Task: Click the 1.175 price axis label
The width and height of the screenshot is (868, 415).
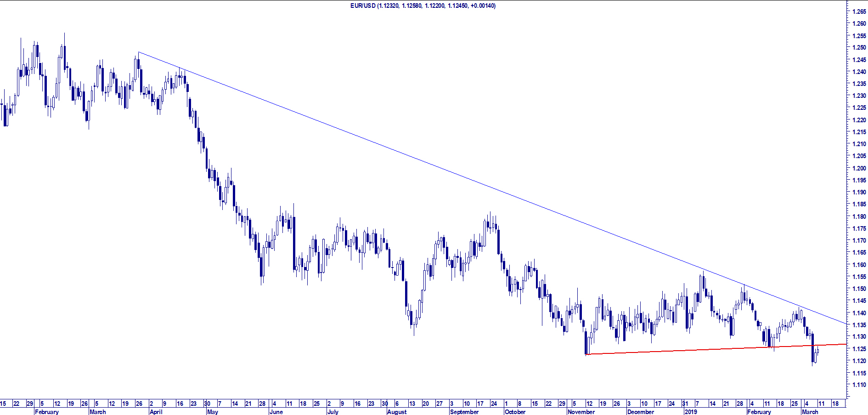Action: click(x=859, y=228)
